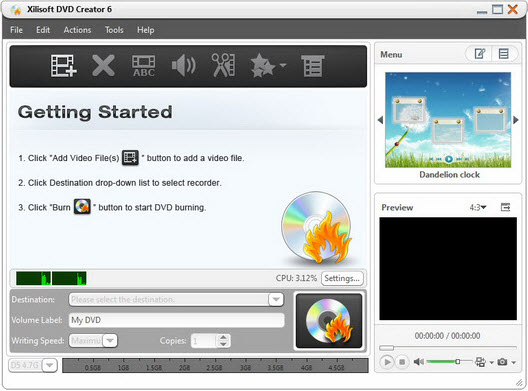Open the Help menu
Viewport: 528px width, 391px height.
[145, 30]
